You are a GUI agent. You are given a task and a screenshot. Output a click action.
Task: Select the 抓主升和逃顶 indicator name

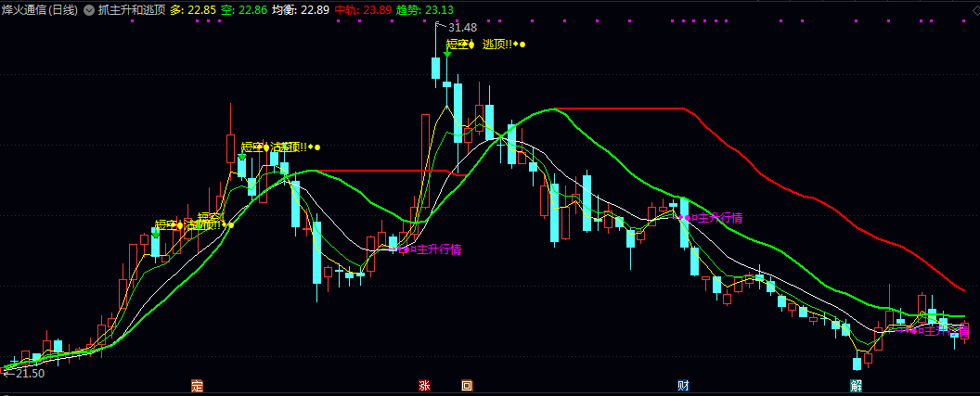tap(132, 10)
